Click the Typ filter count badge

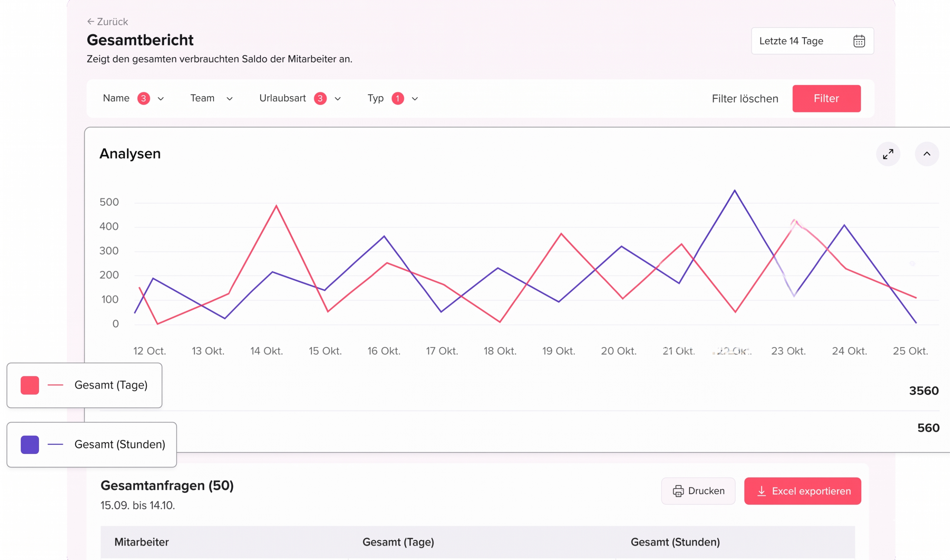click(x=397, y=99)
